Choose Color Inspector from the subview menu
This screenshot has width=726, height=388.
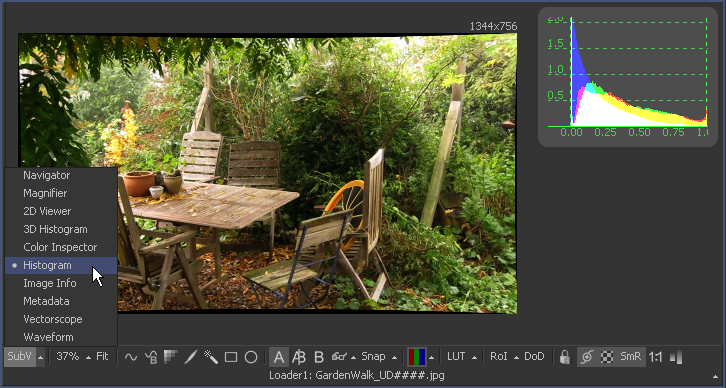coord(61,247)
